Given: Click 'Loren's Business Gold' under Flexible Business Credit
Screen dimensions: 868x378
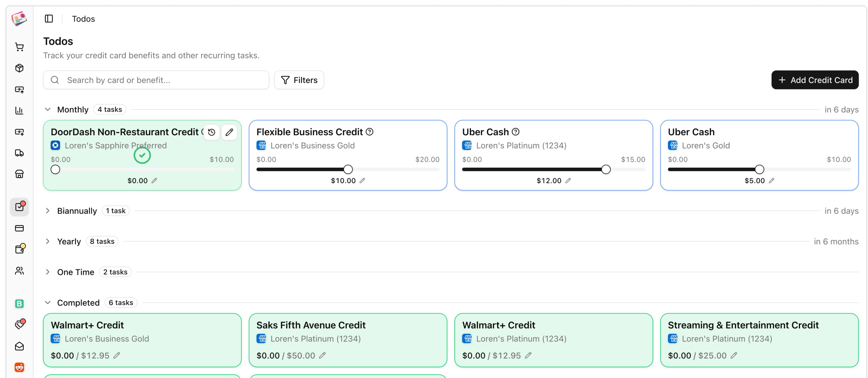Looking at the screenshot, I should point(312,145).
